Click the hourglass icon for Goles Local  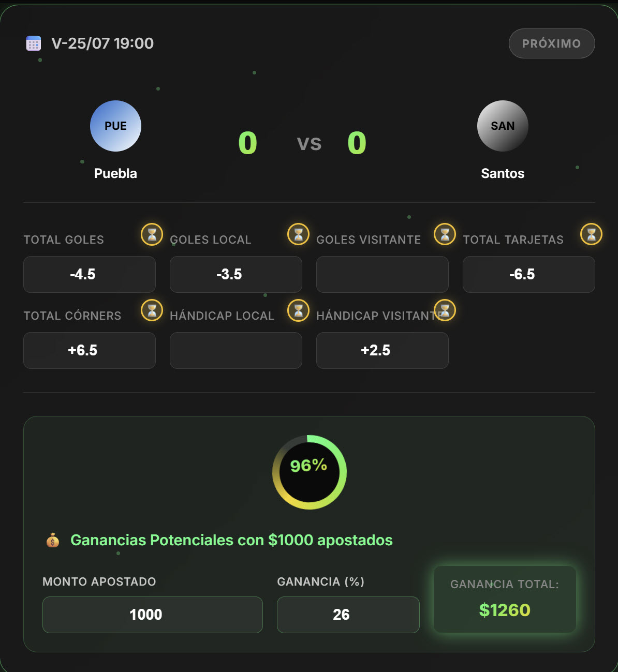point(299,234)
